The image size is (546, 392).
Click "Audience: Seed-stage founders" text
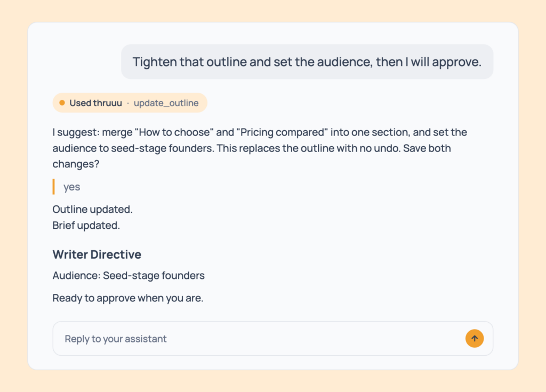[129, 275]
